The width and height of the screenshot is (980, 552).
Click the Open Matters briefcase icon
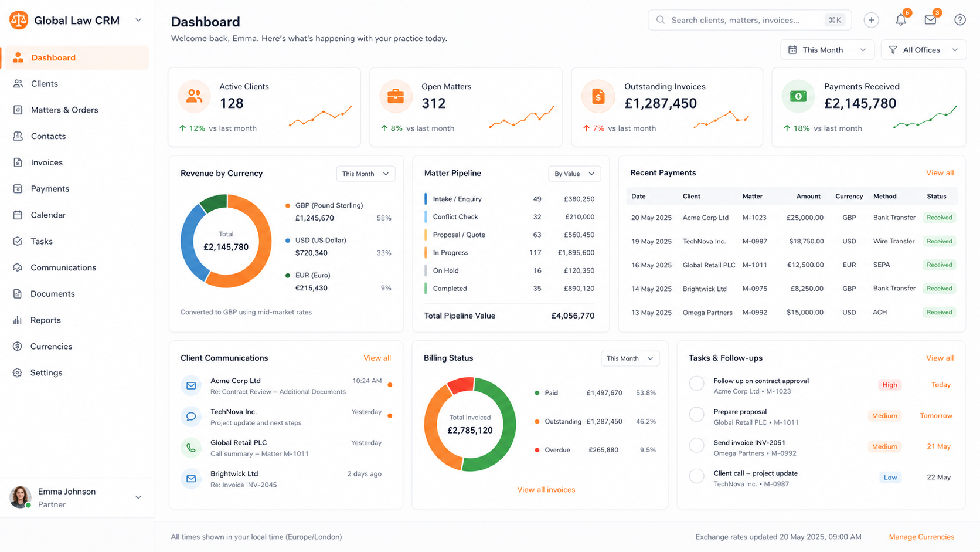(396, 96)
